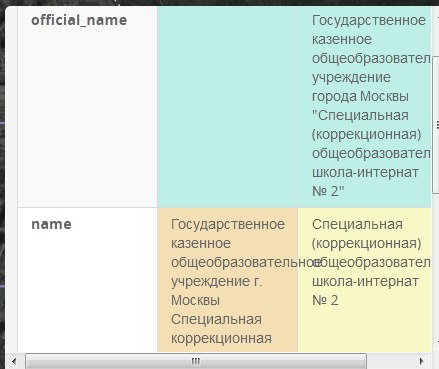439x369 pixels.
Task: Click the empty teal official_name cell
Action: 227,107
